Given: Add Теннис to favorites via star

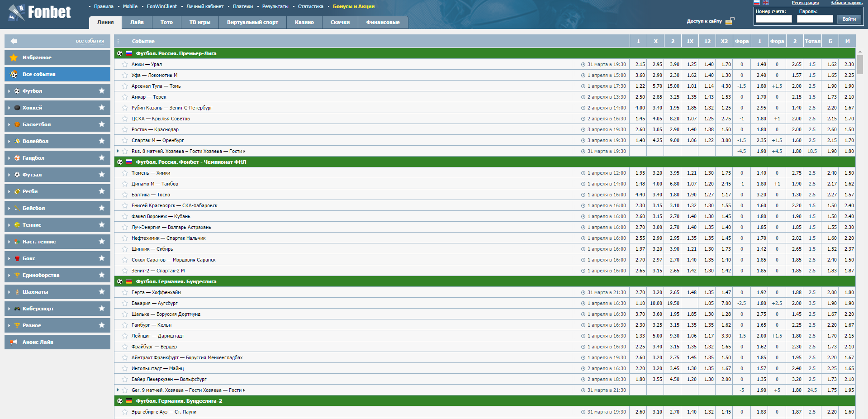Looking at the screenshot, I should pos(102,225).
